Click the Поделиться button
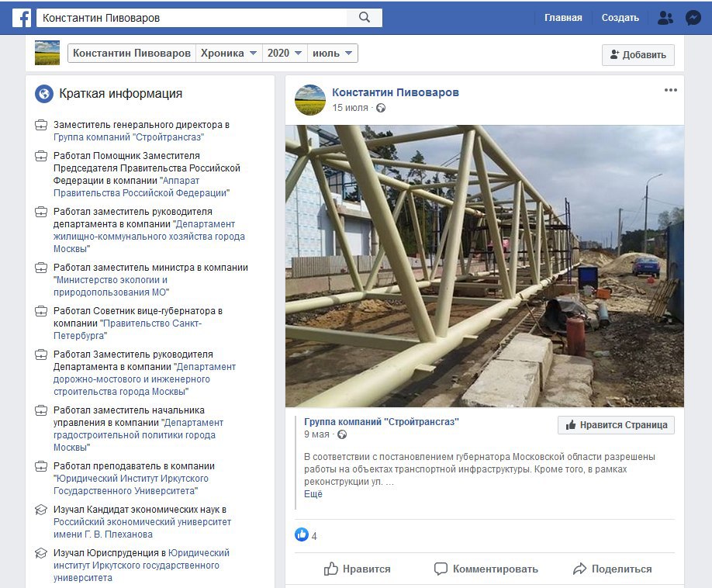Viewport: 712px width, 588px height. [x=612, y=569]
